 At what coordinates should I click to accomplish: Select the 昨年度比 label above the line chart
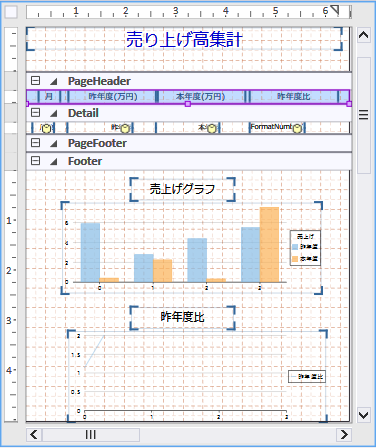(182, 317)
